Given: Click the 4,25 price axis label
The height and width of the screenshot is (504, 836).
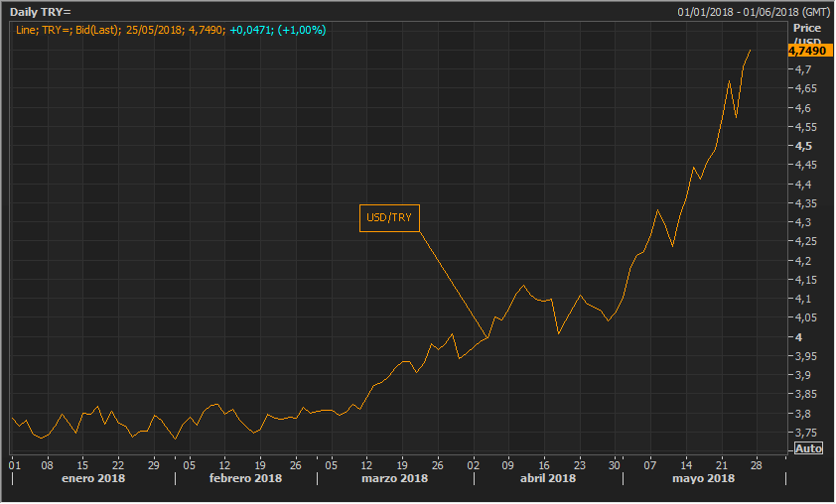Looking at the screenshot, I should pyautogui.click(x=805, y=241).
